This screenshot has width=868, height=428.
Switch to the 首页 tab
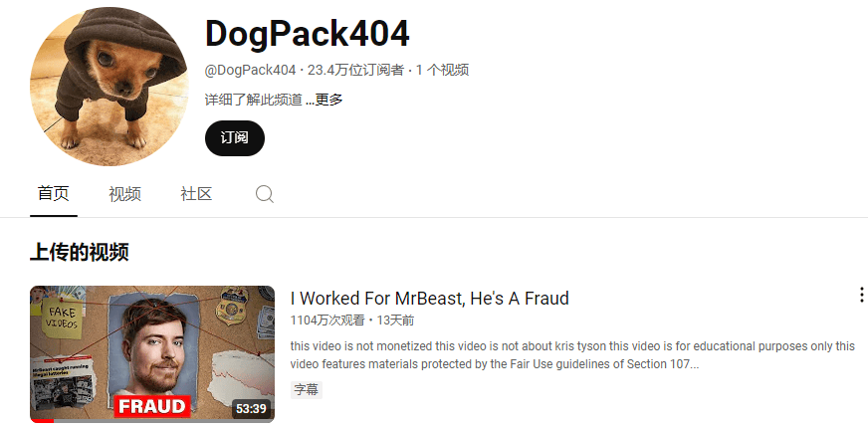(53, 194)
